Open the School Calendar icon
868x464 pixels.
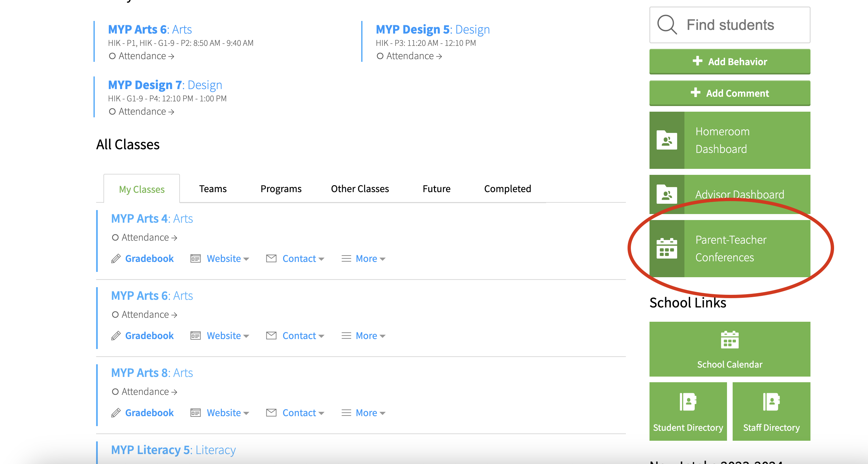coord(730,340)
